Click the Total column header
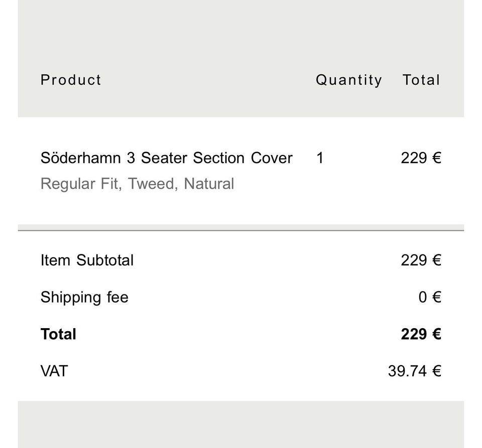 (421, 80)
